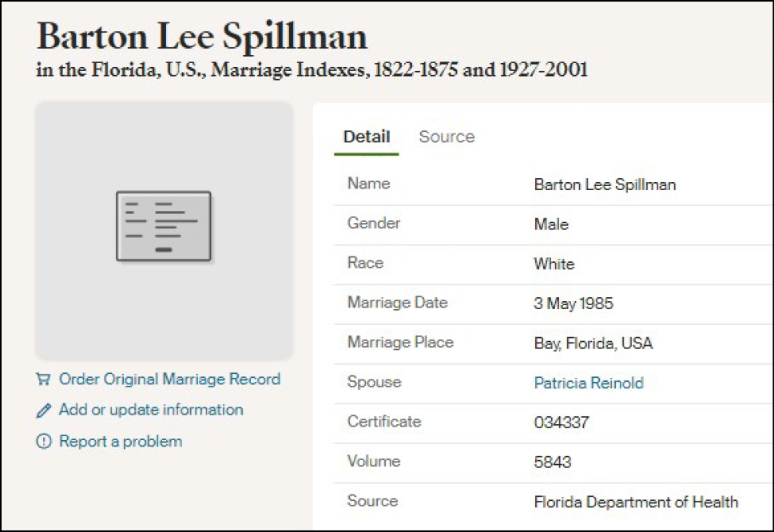Click Add or update information link
This screenshot has height=532, width=774.
[x=151, y=410]
